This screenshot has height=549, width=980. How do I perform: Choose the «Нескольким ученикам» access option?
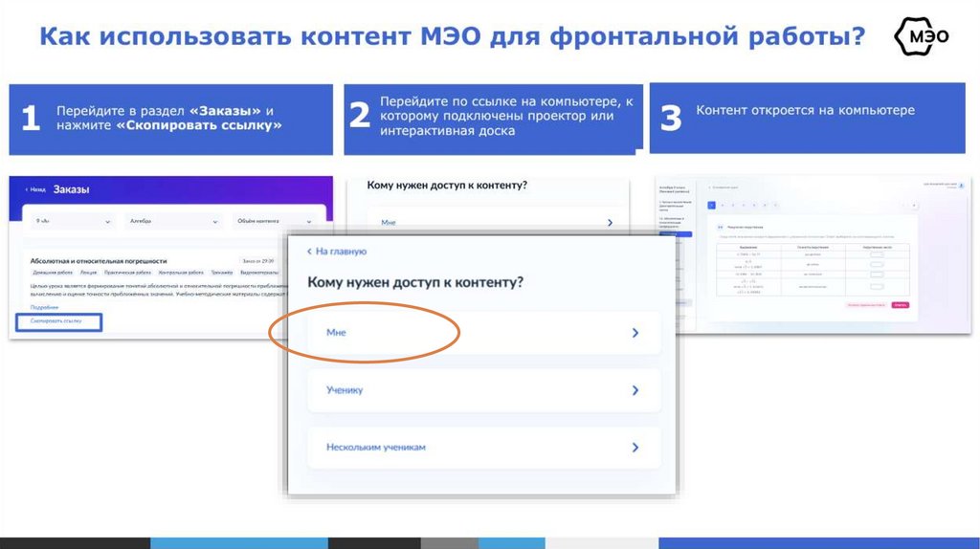(x=483, y=448)
